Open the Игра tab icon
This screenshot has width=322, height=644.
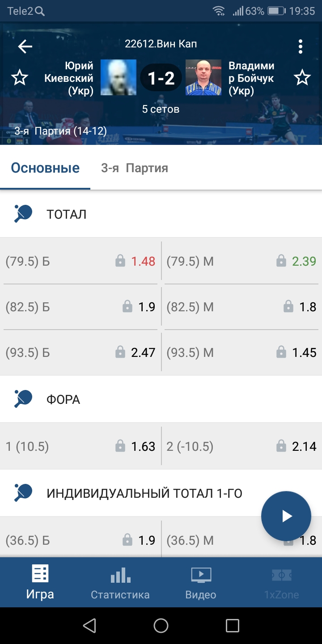(x=40, y=573)
